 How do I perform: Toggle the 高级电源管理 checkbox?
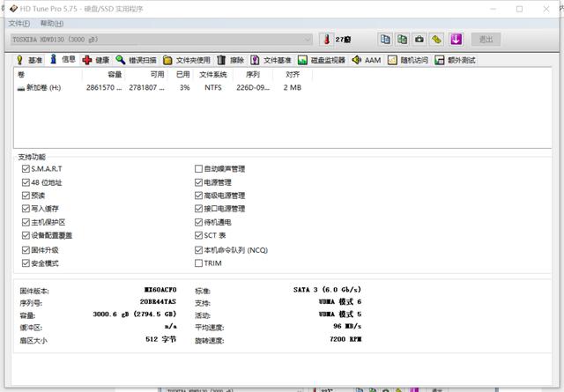198,196
